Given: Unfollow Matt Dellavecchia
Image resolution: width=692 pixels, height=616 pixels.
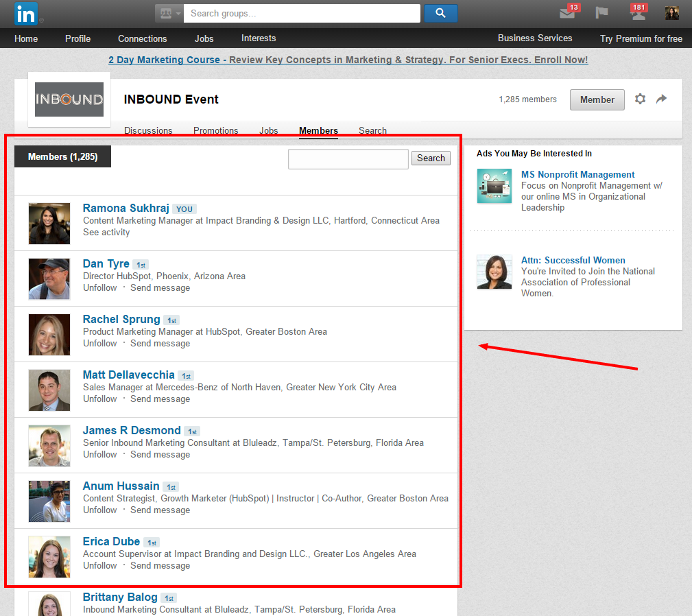Looking at the screenshot, I should 100,399.
